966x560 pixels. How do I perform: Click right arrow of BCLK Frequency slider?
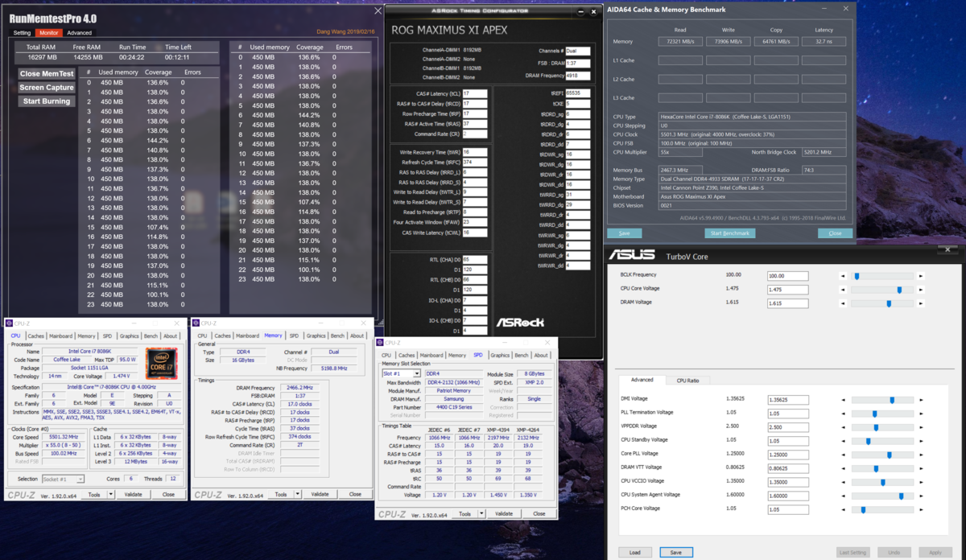921,276
